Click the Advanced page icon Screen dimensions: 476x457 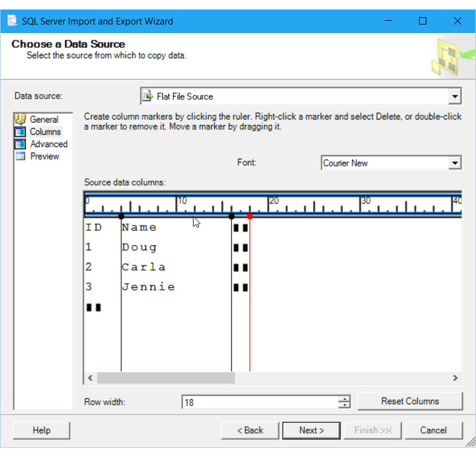pyautogui.click(x=20, y=144)
